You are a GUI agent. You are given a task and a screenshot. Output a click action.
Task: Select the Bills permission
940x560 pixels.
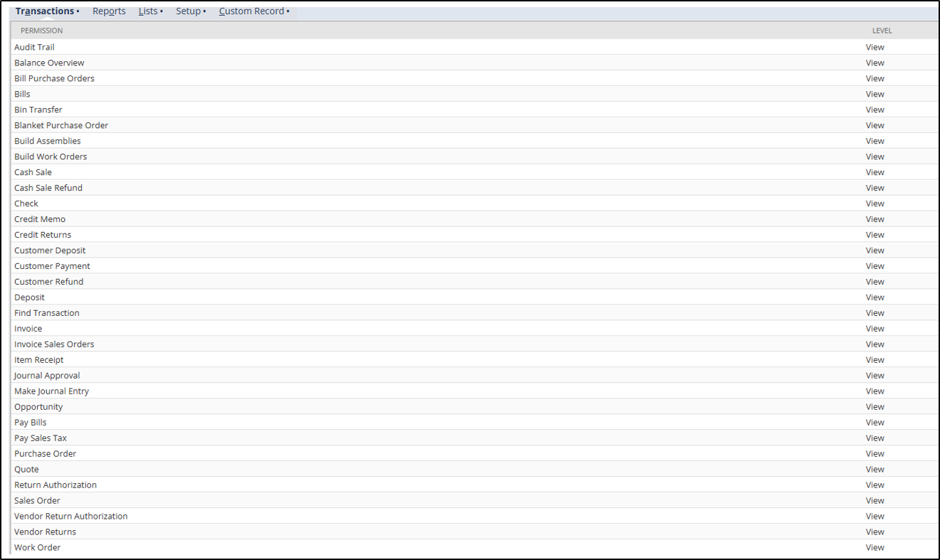pyautogui.click(x=475, y=94)
